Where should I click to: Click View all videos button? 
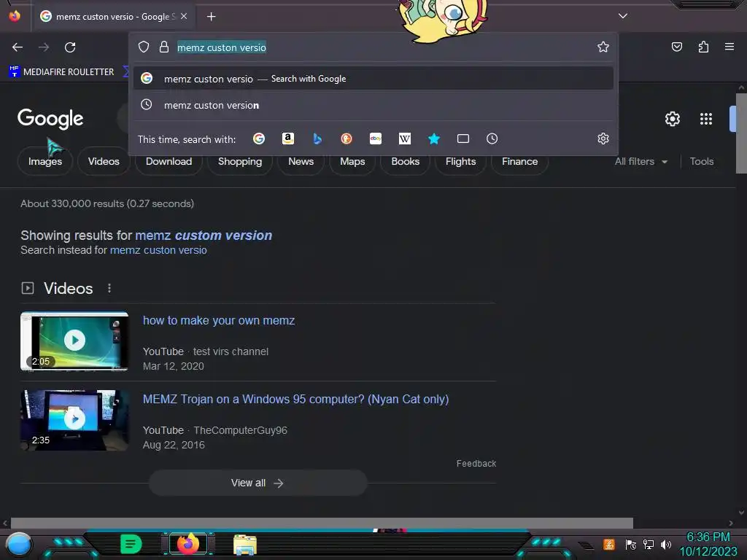(258, 483)
